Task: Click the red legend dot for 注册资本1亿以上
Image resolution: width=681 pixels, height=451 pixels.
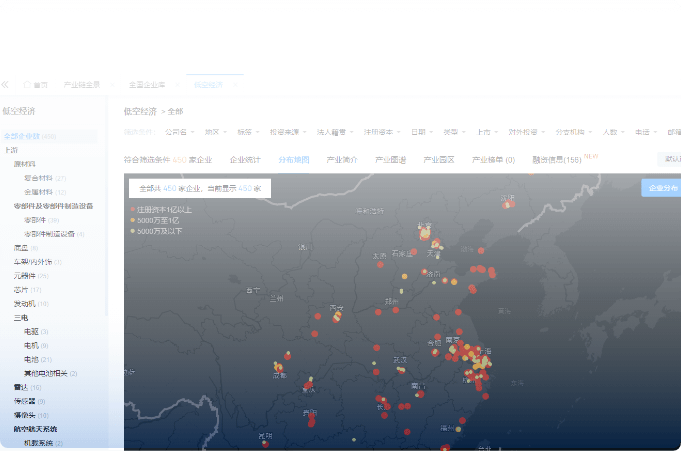Action: (x=132, y=209)
